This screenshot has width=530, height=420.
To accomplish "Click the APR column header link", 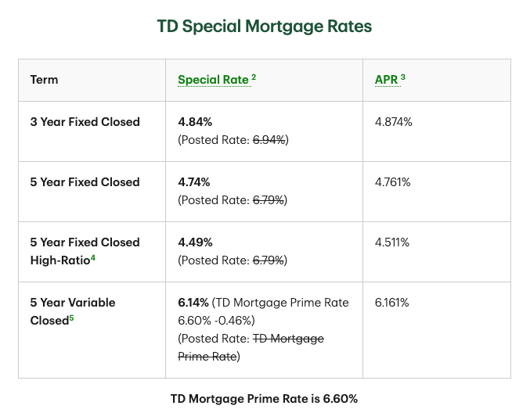I will click(x=386, y=80).
